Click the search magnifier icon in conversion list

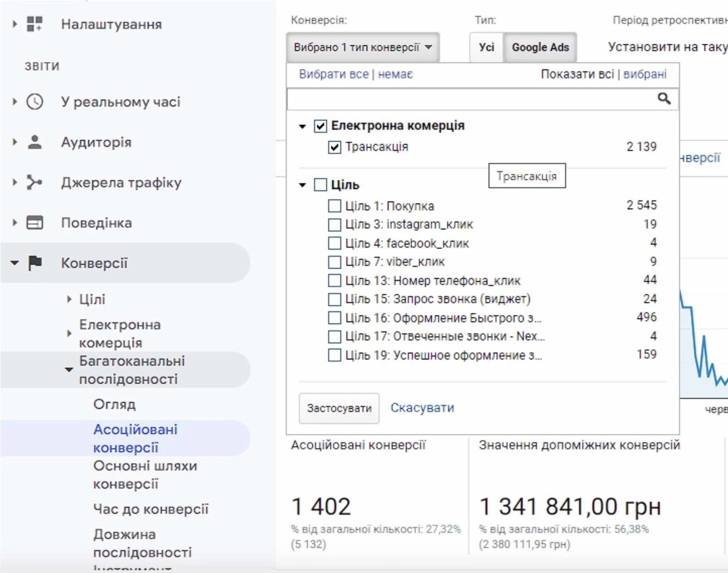664,98
